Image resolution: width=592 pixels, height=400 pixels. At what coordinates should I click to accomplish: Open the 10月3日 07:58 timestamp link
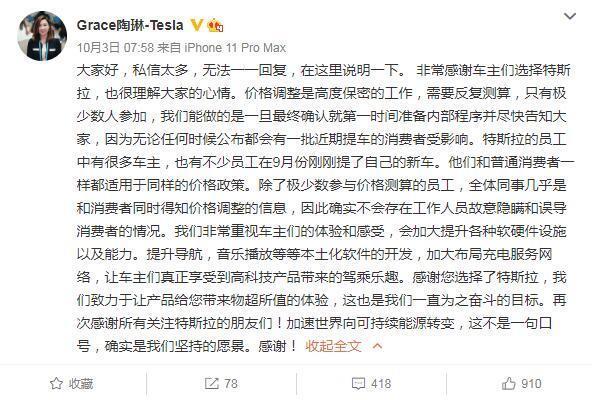pyautogui.click(x=116, y=48)
